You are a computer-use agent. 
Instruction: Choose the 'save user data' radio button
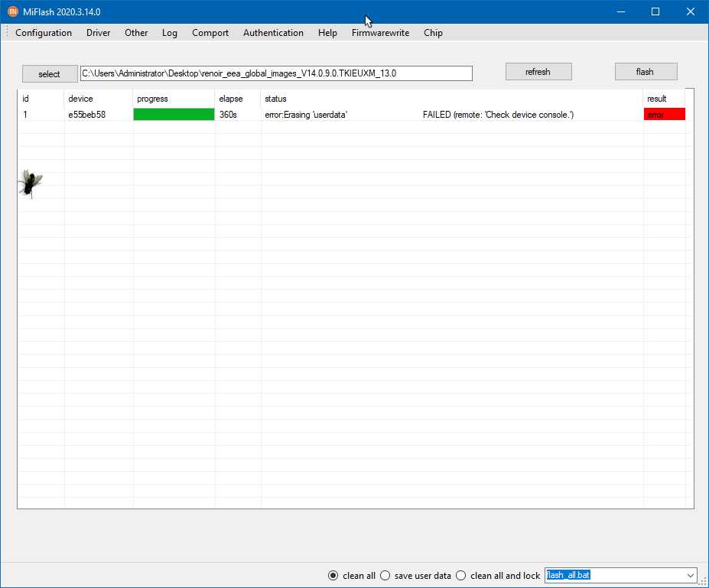[x=385, y=576]
